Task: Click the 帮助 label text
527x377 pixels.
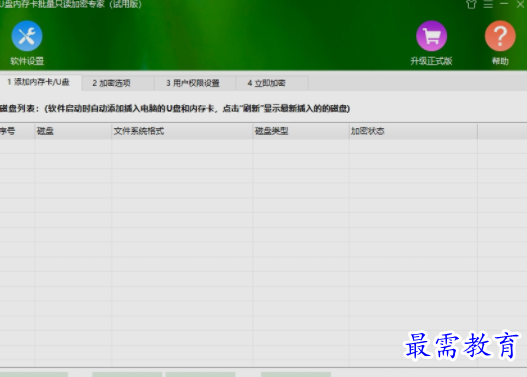Action: pyautogui.click(x=500, y=61)
